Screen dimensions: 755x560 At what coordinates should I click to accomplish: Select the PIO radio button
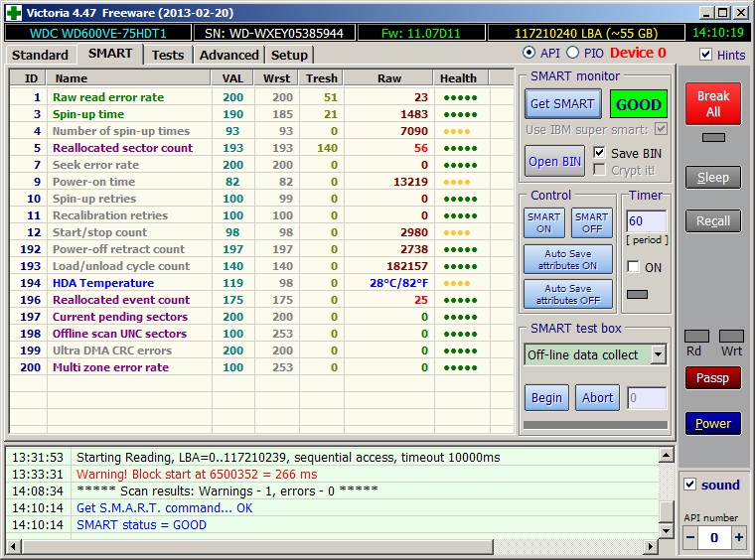572,53
